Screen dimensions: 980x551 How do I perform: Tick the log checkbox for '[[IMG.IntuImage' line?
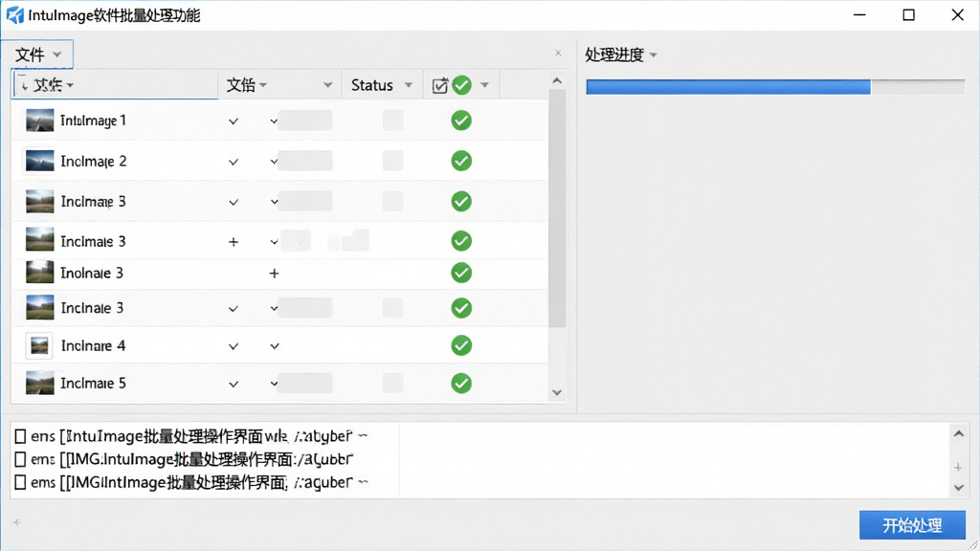(20, 459)
